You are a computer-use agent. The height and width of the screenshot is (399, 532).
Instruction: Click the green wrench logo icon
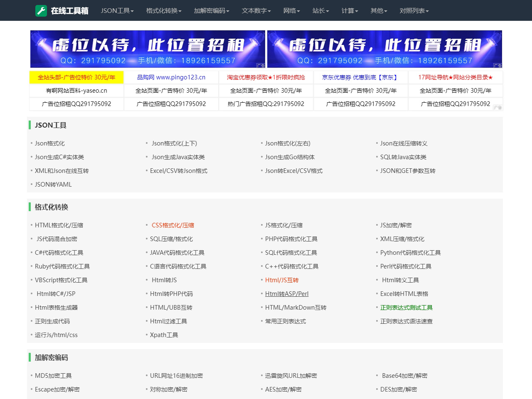pyautogui.click(x=41, y=10)
